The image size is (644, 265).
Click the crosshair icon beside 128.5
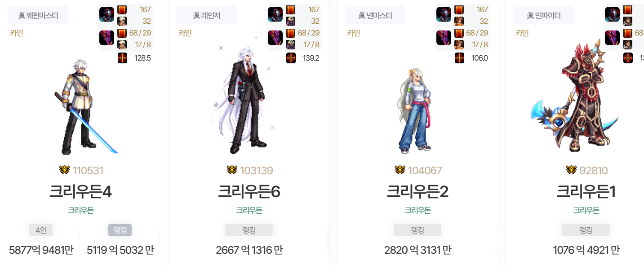tap(123, 58)
